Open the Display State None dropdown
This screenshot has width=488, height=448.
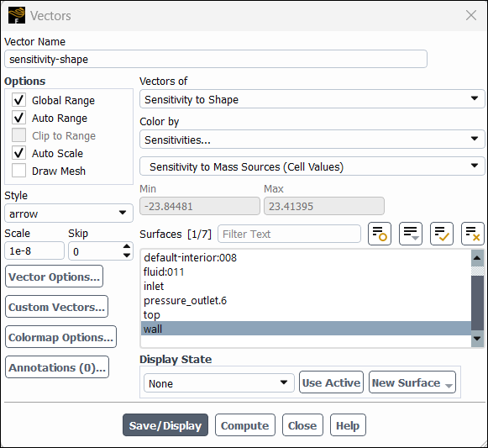218,383
